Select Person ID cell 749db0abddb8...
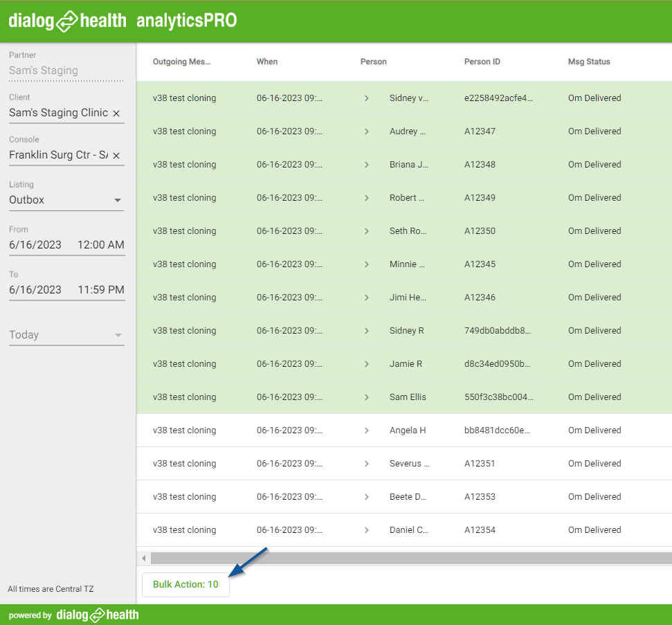Screen dimensions: 672x625 [497, 331]
